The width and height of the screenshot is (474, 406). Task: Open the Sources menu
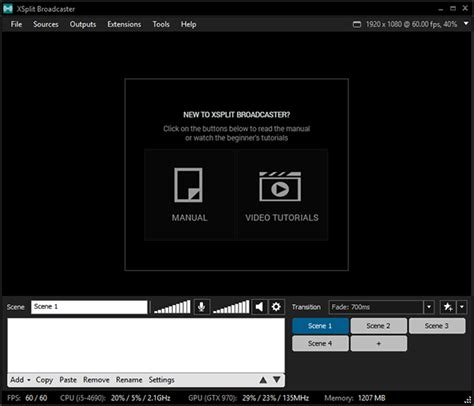pyautogui.click(x=46, y=24)
